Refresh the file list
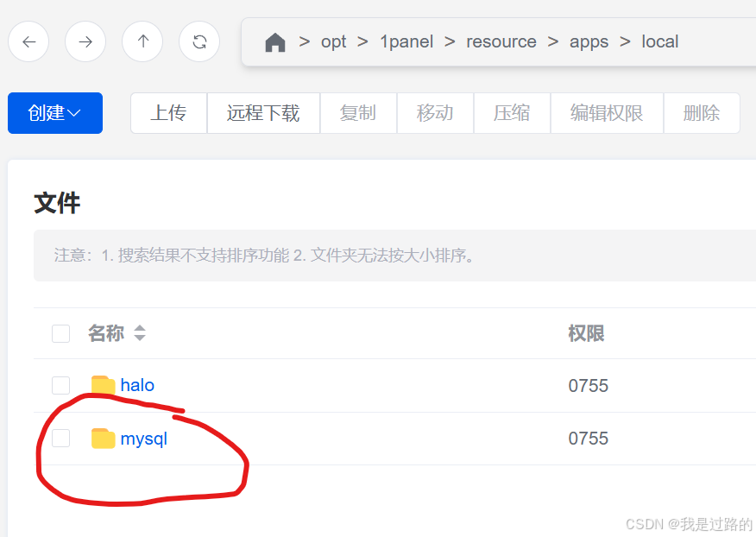 point(199,42)
